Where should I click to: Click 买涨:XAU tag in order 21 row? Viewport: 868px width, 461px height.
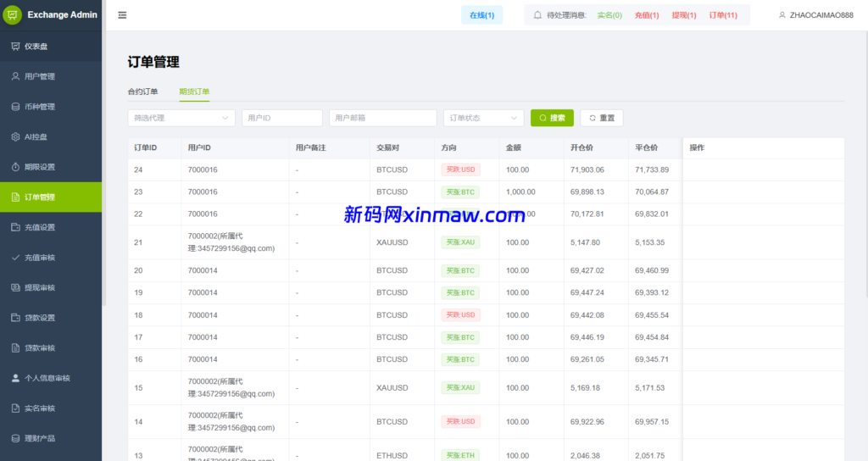tap(460, 242)
